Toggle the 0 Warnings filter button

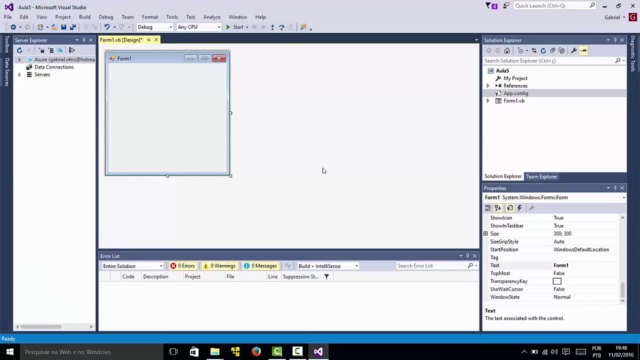click(x=220, y=266)
